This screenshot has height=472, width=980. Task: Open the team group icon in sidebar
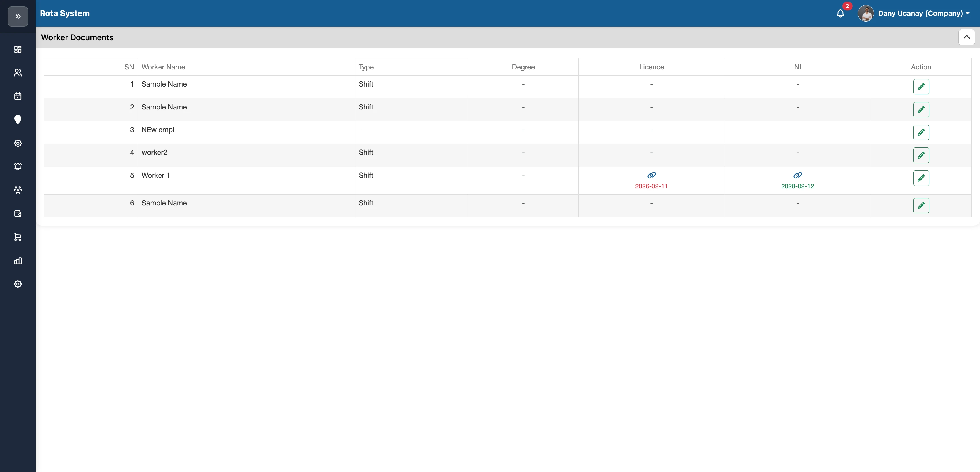pyautogui.click(x=18, y=190)
